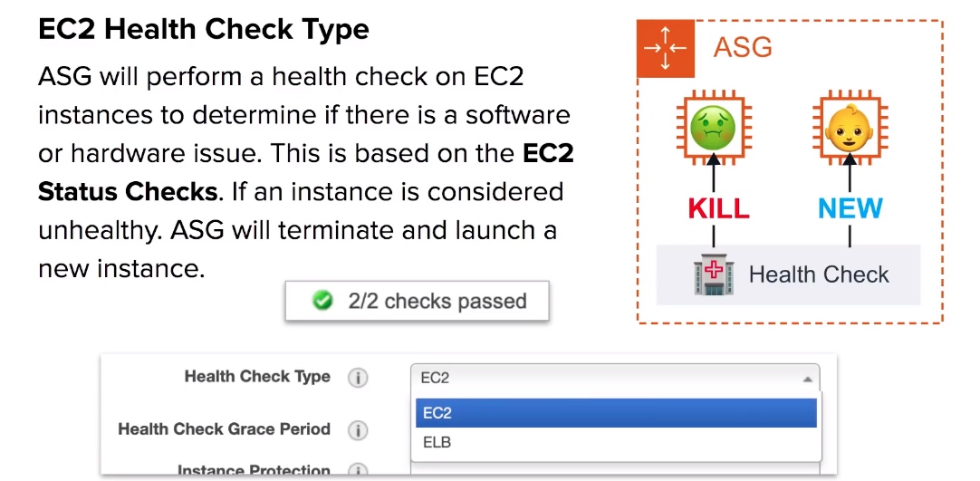Click info icon beside Health Check Type

pos(358,378)
